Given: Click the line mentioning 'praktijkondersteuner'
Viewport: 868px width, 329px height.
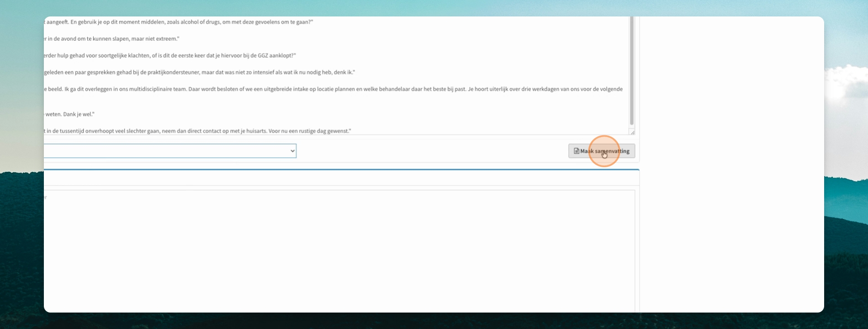Looking at the screenshot, I should (199, 72).
